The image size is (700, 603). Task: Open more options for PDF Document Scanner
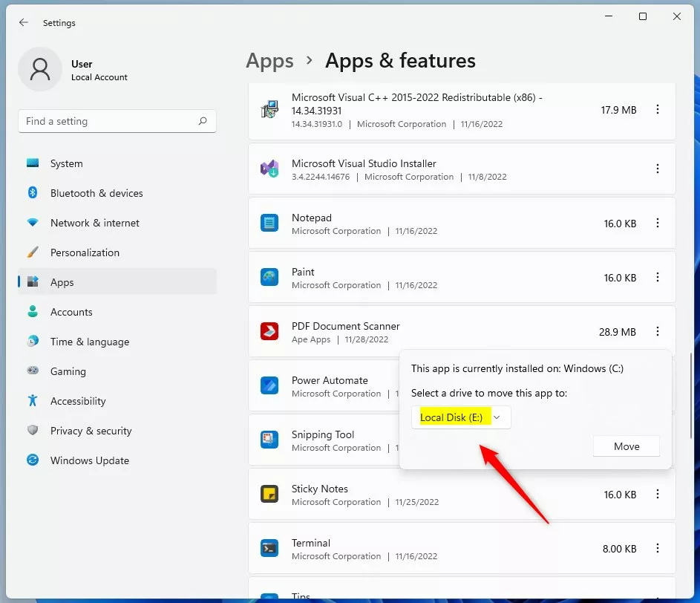(x=658, y=331)
